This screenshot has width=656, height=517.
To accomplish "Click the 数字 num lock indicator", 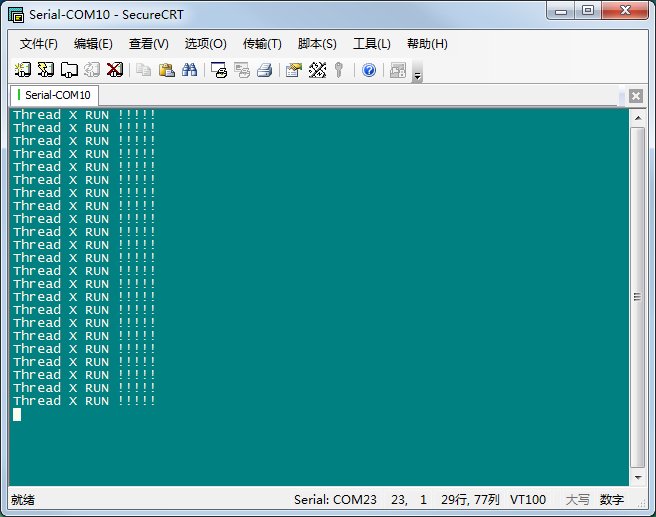I will [612, 499].
